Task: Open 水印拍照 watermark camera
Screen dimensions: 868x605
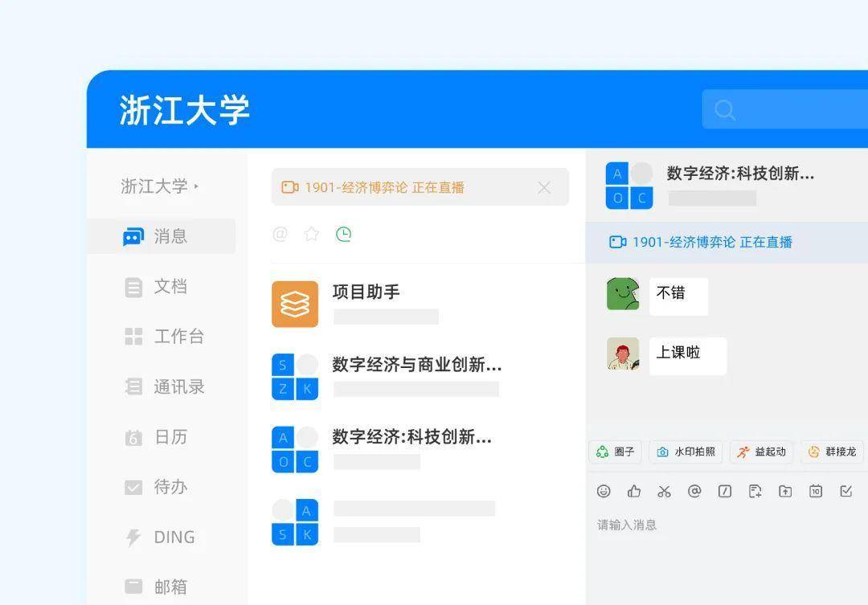Action: [686, 452]
